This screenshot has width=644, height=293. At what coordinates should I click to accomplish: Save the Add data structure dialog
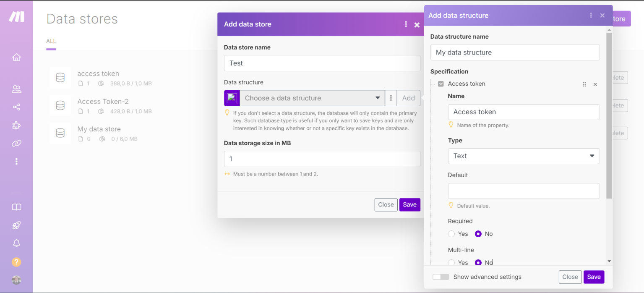point(594,277)
